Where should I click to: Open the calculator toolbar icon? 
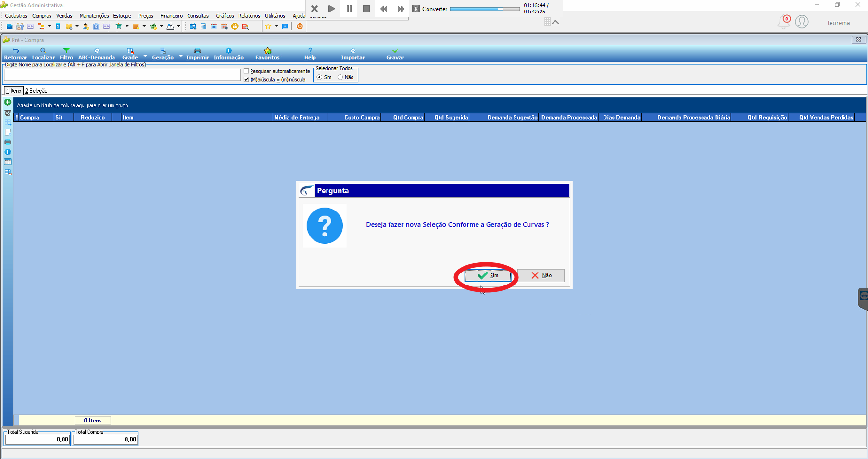click(203, 26)
